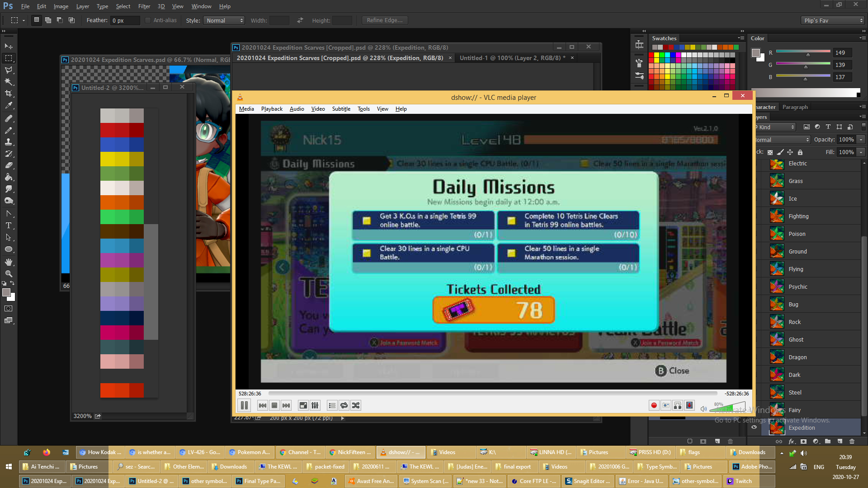The image size is (868, 488).
Task: Switch to the Paragraph panel tab
Action: coord(795,107)
